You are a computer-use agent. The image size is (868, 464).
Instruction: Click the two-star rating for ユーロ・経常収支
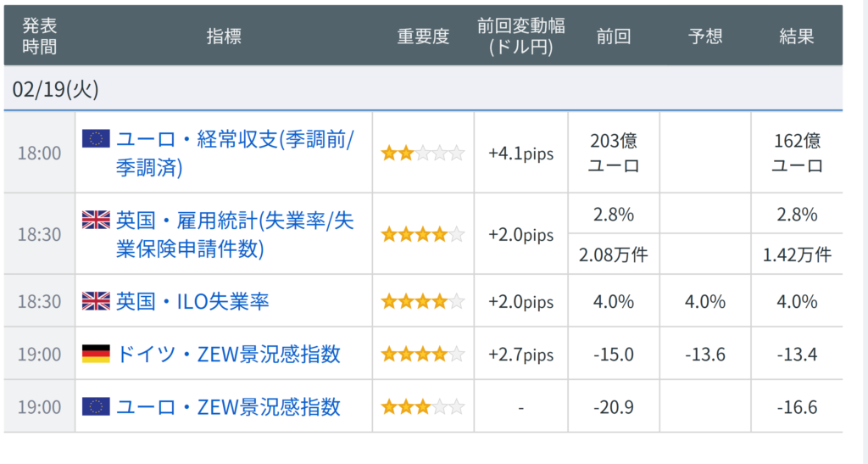(x=423, y=153)
